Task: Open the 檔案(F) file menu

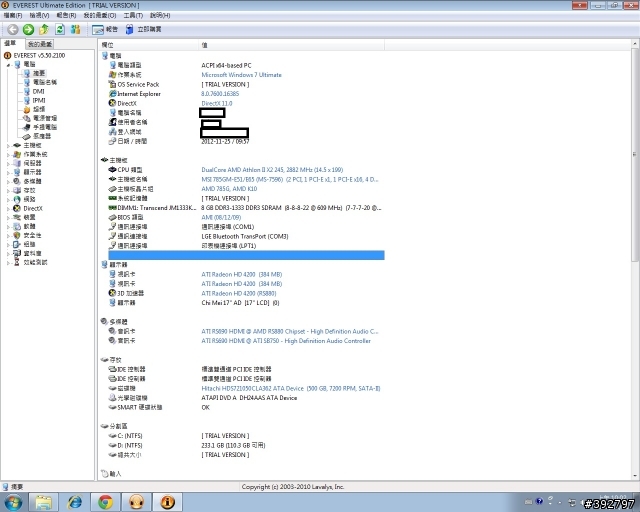Action: (x=13, y=15)
